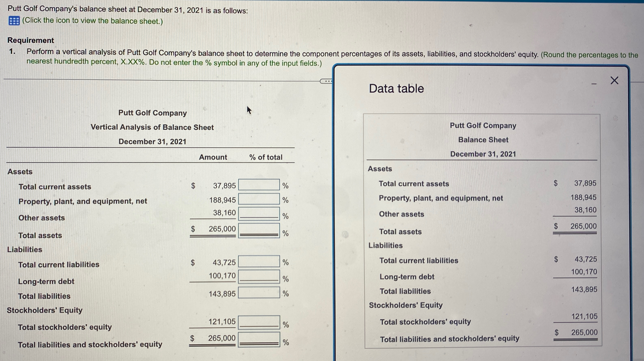This screenshot has height=361, width=644.
Task: Click the '% of total' column header
Action: (266, 157)
